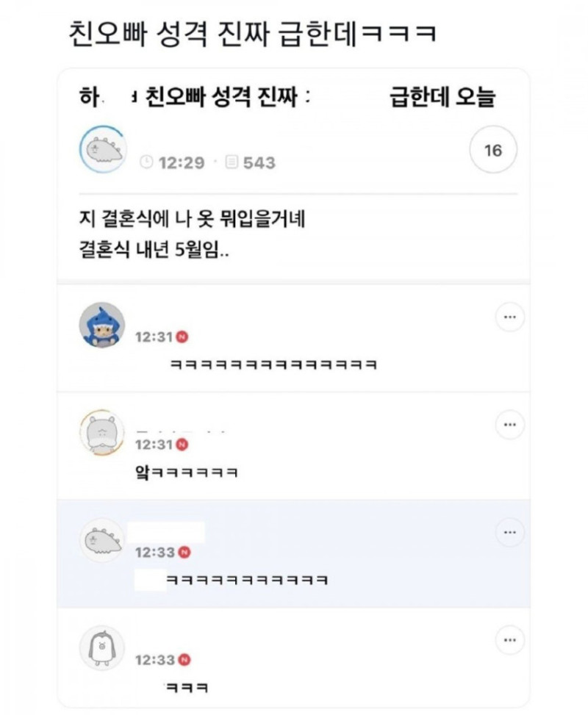Click the new badge on the penguin comment

pyautogui.click(x=184, y=660)
